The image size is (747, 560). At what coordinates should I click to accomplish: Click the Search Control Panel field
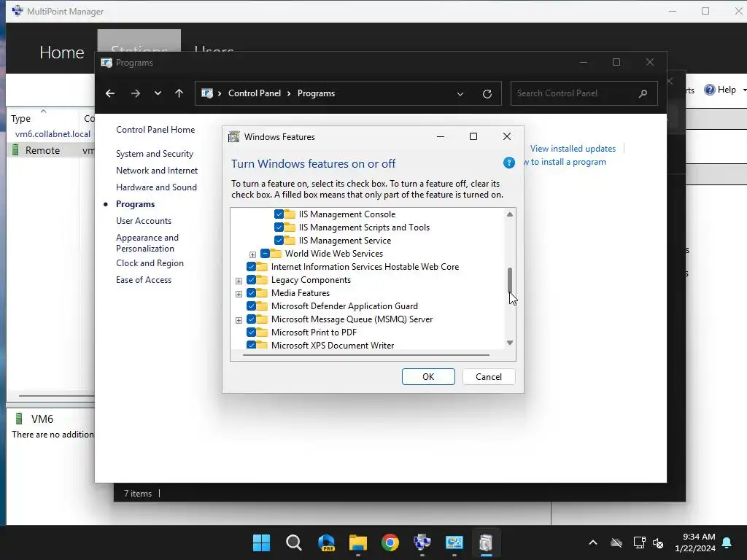(x=584, y=93)
